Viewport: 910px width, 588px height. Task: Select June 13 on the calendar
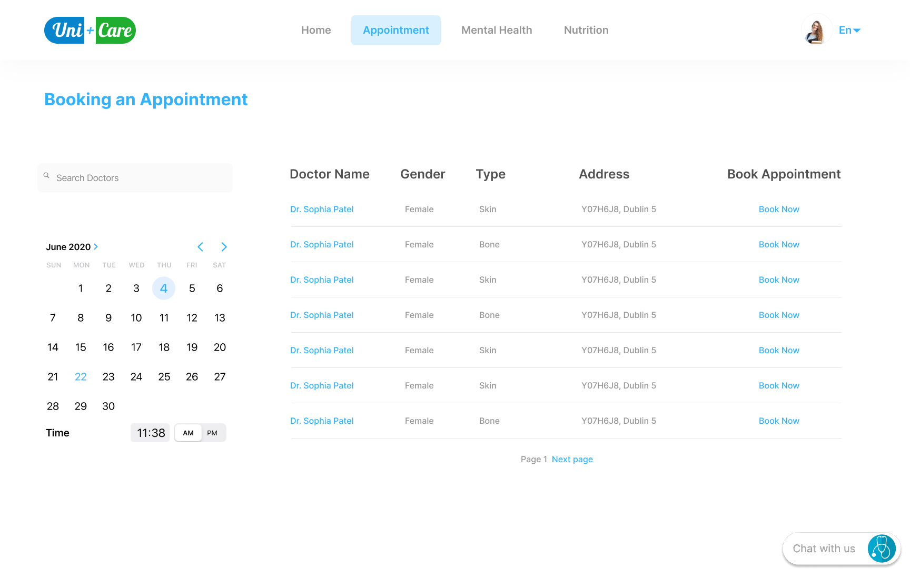220,318
